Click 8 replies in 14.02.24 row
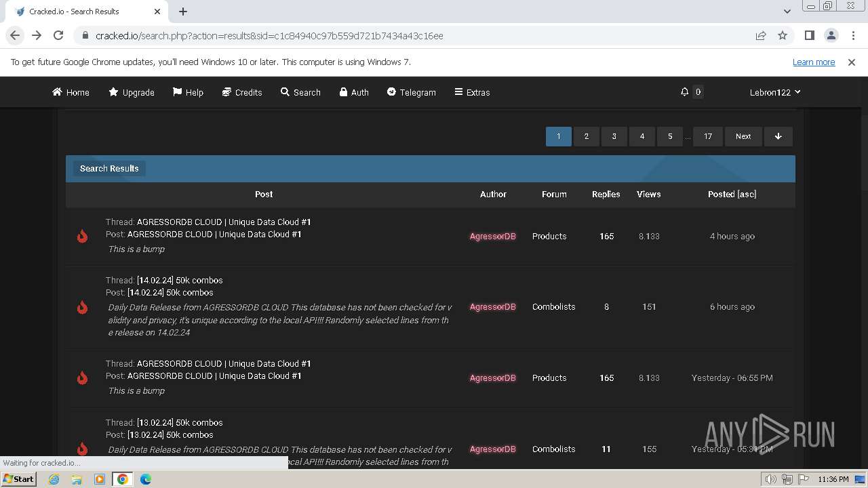This screenshot has height=488, width=868. coord(606,306)
